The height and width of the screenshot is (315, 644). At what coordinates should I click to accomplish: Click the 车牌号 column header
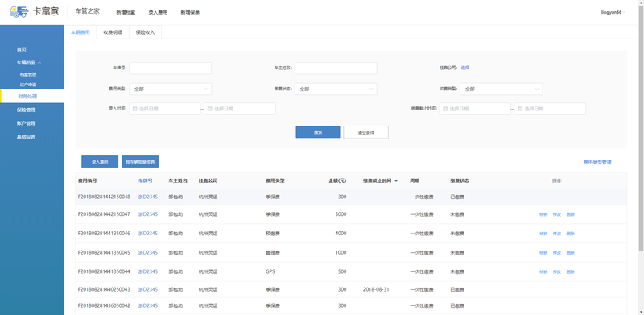coord(146,180)
